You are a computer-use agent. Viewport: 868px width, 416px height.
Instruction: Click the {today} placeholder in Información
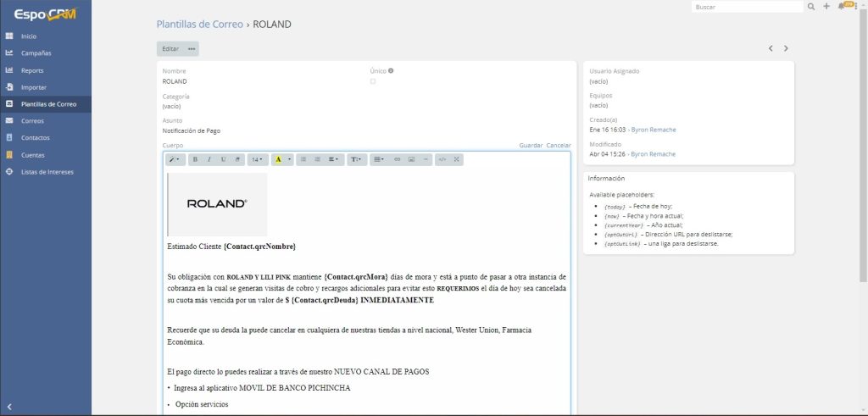[615, 207]
